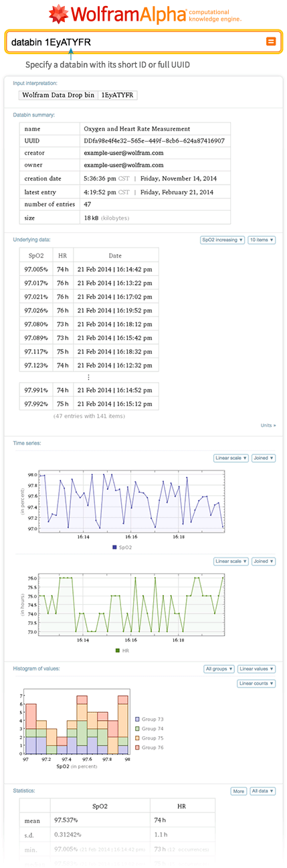Click the 97.080% SpO2 cell

pyautogui.click(x=36, y=324)
